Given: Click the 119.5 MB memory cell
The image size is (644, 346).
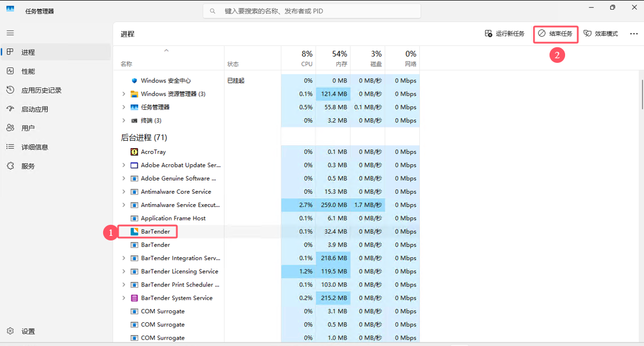Looking at the screenshot, I should point(333,271).
